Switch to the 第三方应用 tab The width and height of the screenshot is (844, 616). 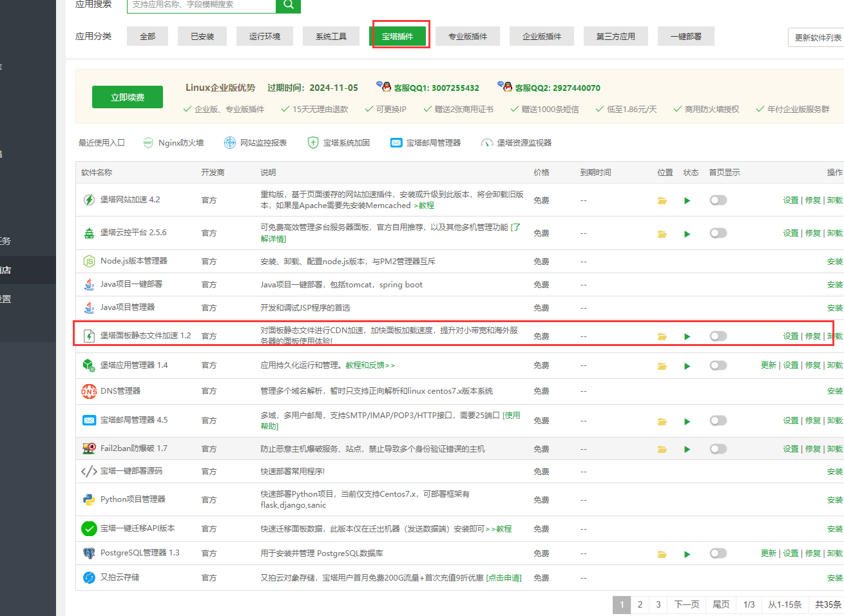click(615, 36)
